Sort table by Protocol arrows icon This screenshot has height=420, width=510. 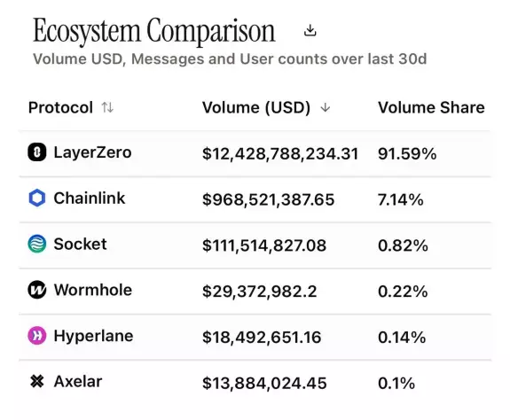107,107
